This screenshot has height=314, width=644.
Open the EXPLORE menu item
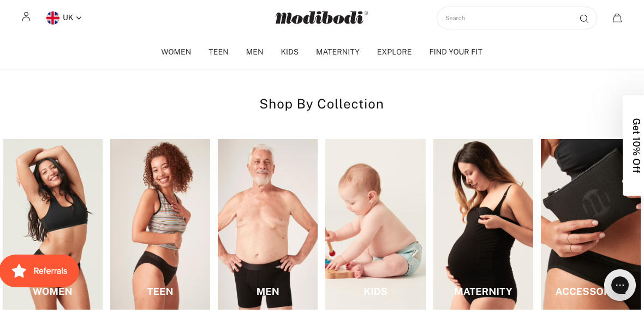tap(394, 52)
